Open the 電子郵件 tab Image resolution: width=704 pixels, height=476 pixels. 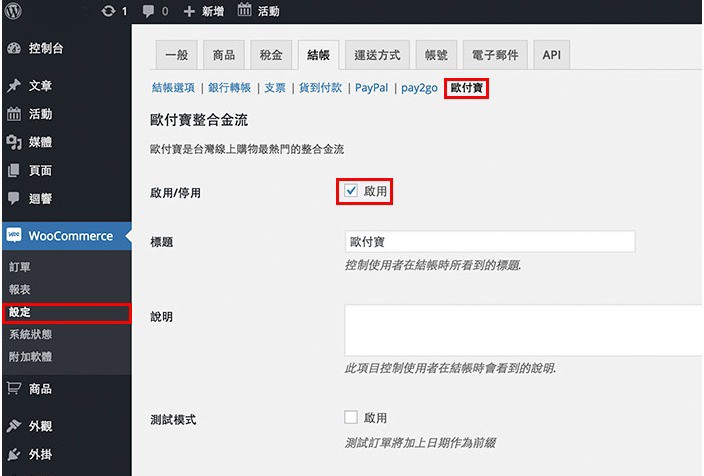pyautogui.click(x=495, y=55)
